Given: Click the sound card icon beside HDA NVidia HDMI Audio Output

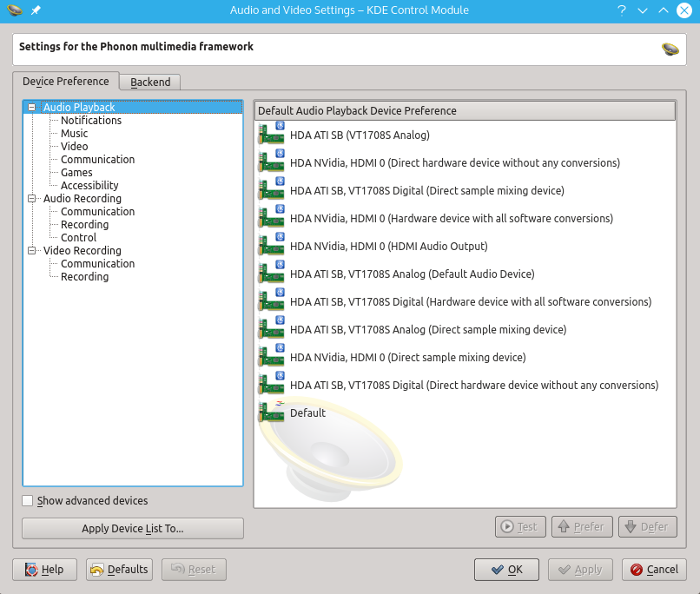Looking at the screenshot, I should 271,246.
